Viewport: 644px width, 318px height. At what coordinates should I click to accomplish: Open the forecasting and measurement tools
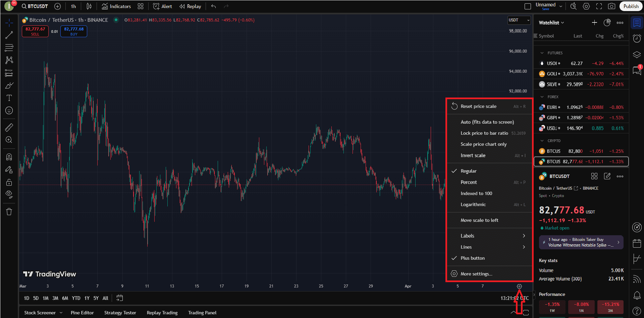(x=9, y=73)
